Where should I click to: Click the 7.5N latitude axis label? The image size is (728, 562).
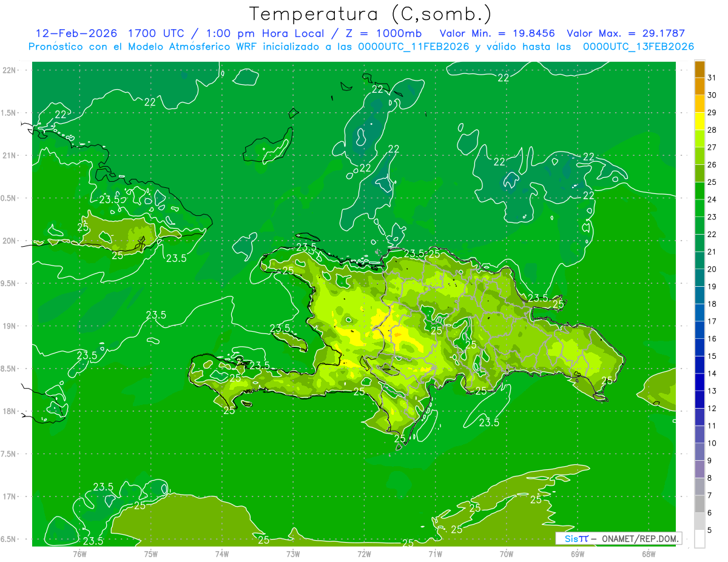tap(8, 454)
